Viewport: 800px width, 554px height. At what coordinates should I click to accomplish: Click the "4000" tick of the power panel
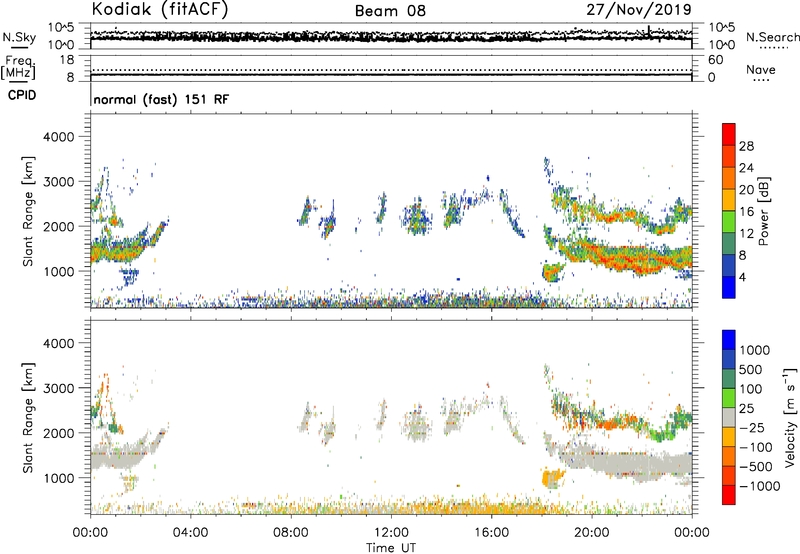coord(59,137)
